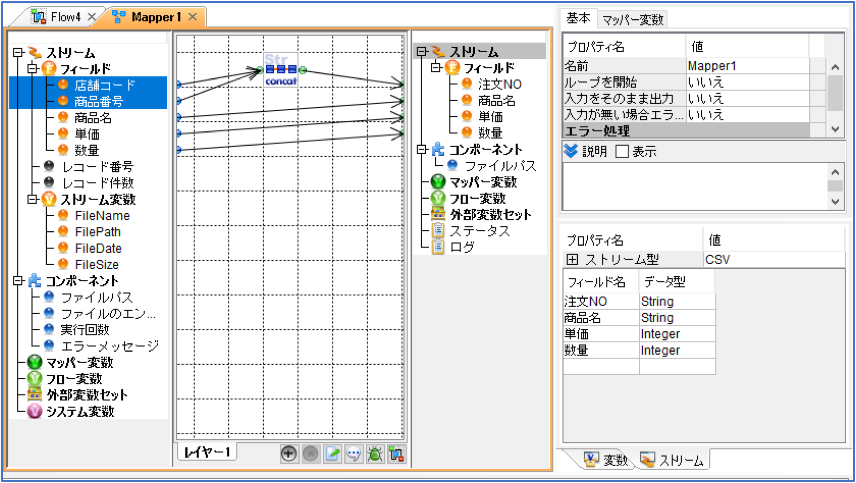This screenshot has width=856, height=483.
Task: Click the flow diagram icon beside the bug
Action: [x=396, y=454]
